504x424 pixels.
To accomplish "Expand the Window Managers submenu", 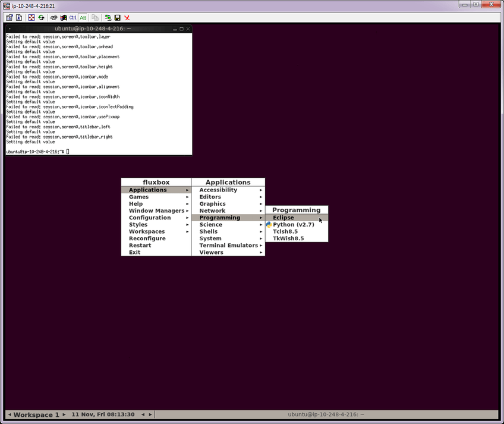I will pos(156,211).
